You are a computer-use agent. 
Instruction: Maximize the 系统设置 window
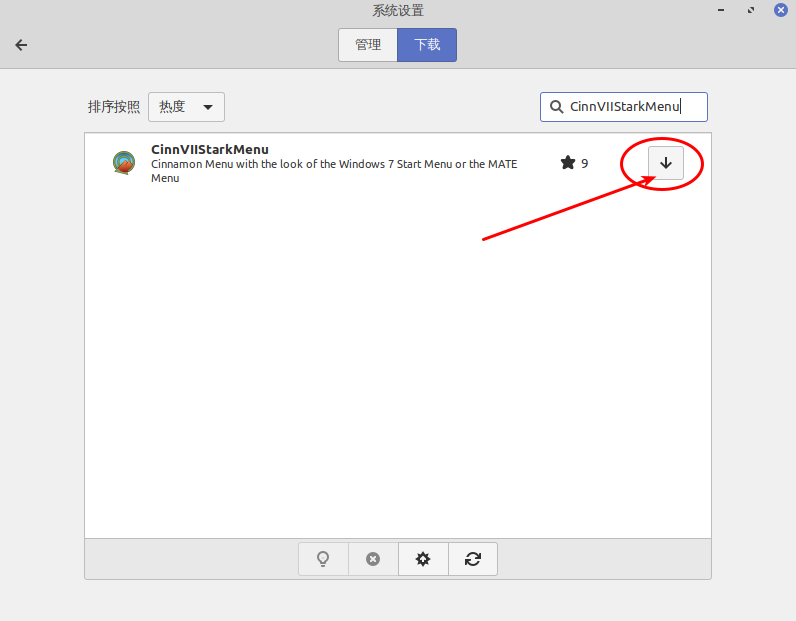pos(751,10)
